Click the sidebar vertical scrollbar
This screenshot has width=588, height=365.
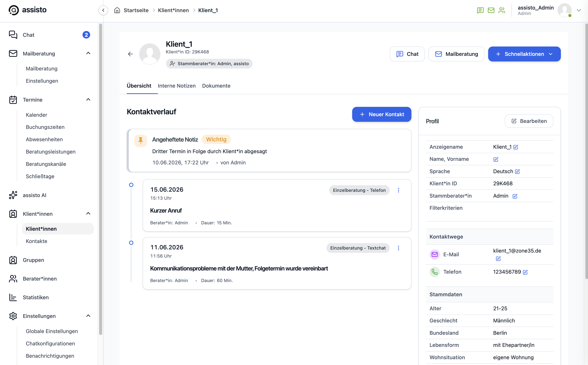tap(101, 179)
